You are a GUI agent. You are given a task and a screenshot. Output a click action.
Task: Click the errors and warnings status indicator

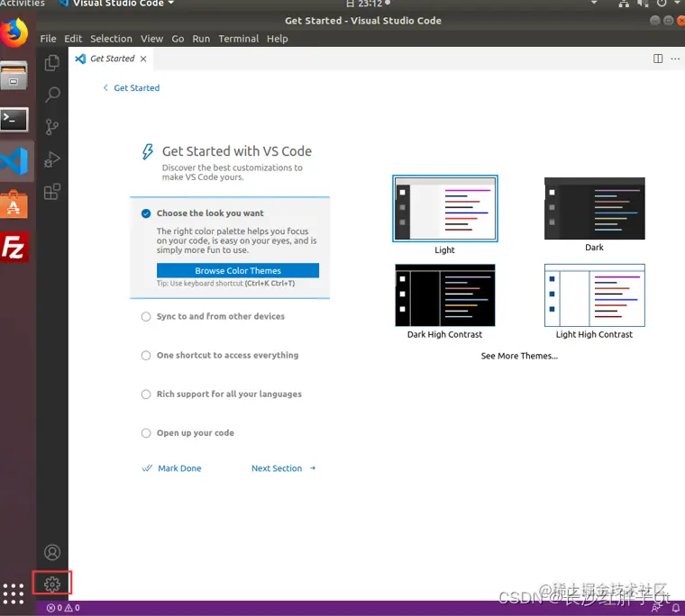click(63, 608)
